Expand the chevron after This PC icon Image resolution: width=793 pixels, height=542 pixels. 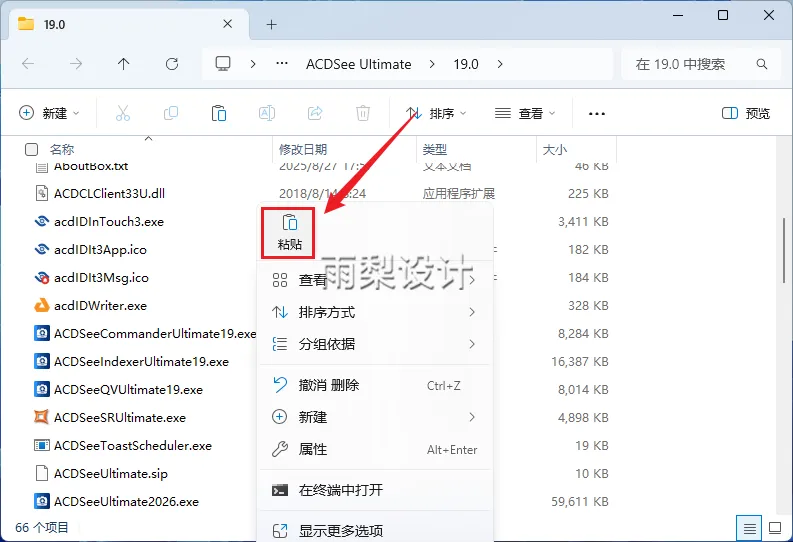pyautogui.click(x=253, y=64)
